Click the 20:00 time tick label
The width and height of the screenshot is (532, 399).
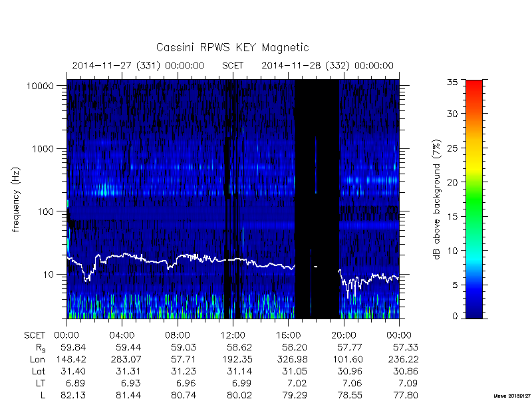(x=343, y=336)
